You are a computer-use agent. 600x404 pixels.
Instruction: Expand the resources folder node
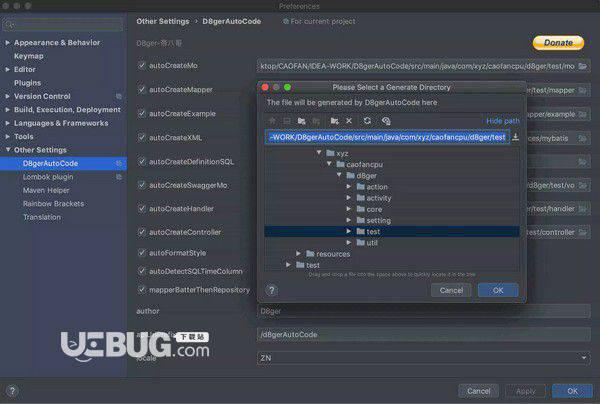click(x=298, y=253)
